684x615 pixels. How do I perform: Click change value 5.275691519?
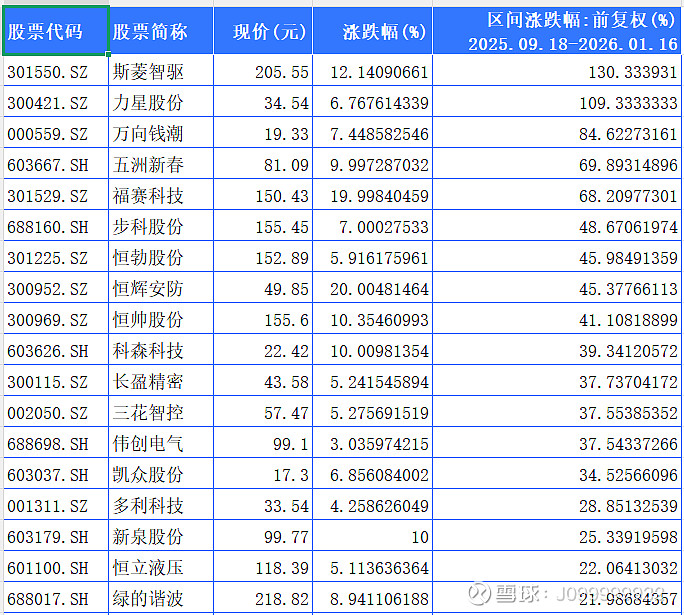pyautogui.click(x=379, y=413)
